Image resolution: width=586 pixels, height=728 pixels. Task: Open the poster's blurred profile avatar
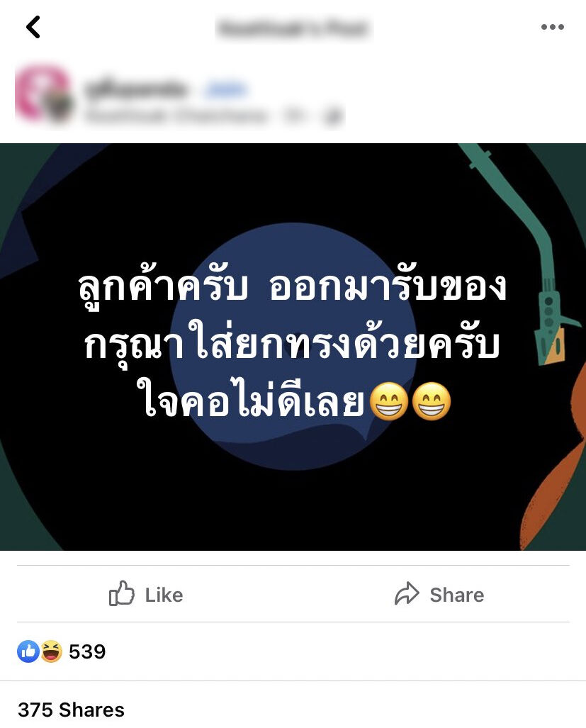click(x=43, y=94)
